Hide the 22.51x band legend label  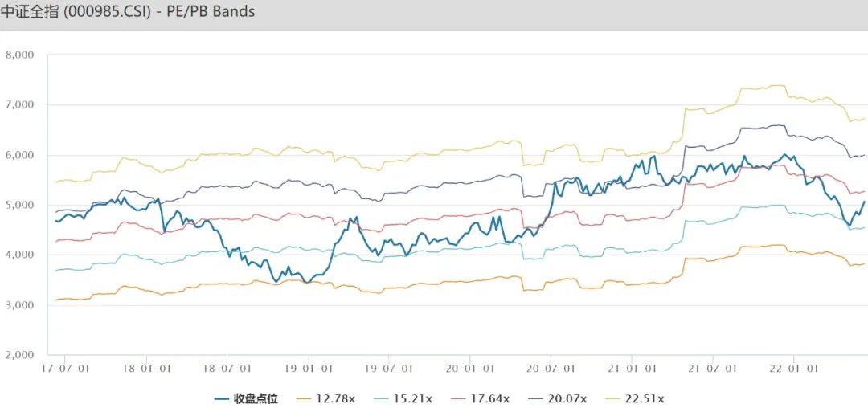646,398
